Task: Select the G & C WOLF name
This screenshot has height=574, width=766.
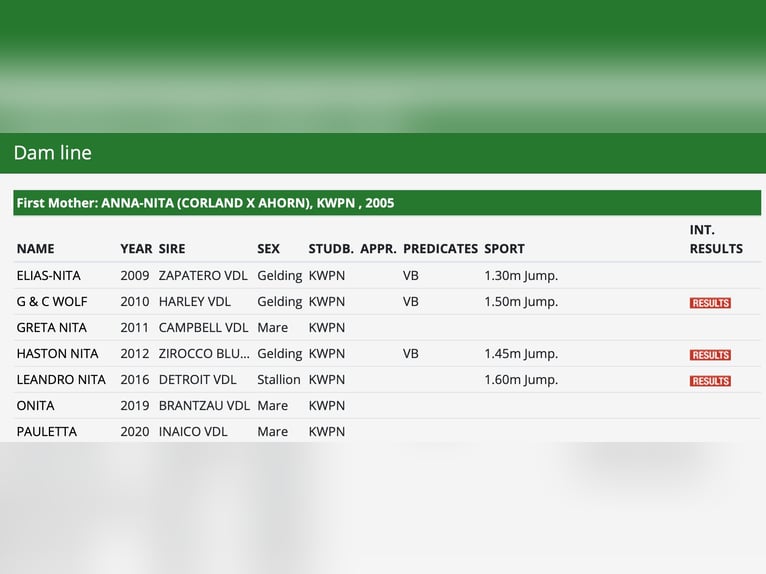Action: pyautogui.click(x=52, y=301)
